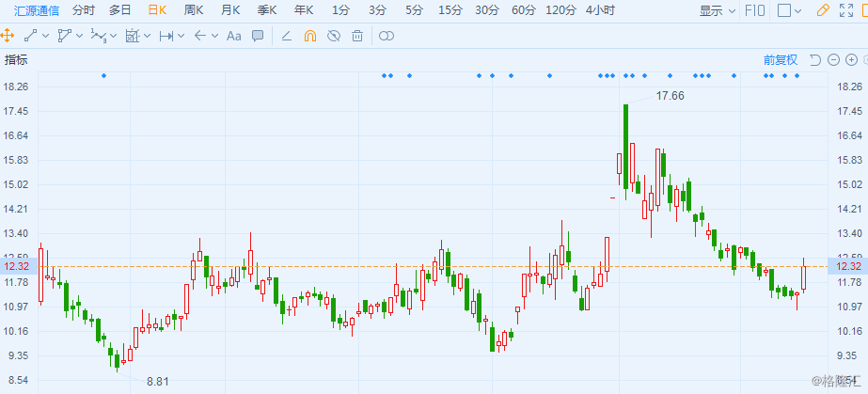Open the F10 company info button
Image resolution: width=868 pixels, height=394 pixels.
755,10
